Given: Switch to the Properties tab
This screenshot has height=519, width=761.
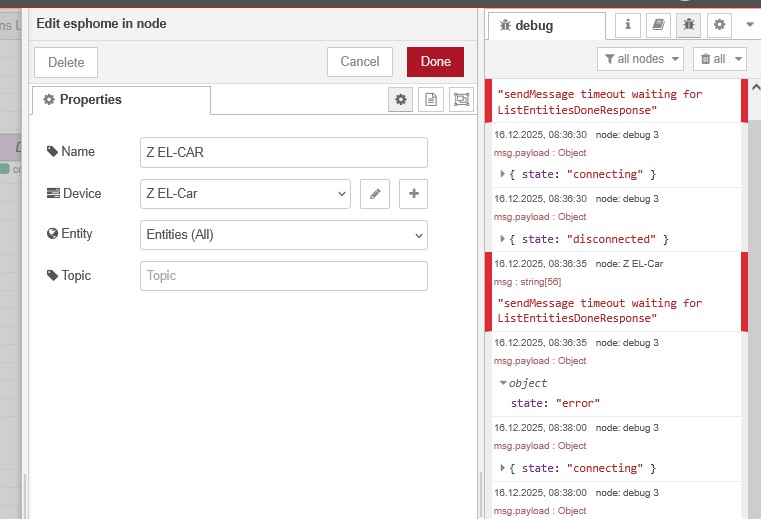Looking at the screenshot, I should pyautogui.click(x=121, y=100).
